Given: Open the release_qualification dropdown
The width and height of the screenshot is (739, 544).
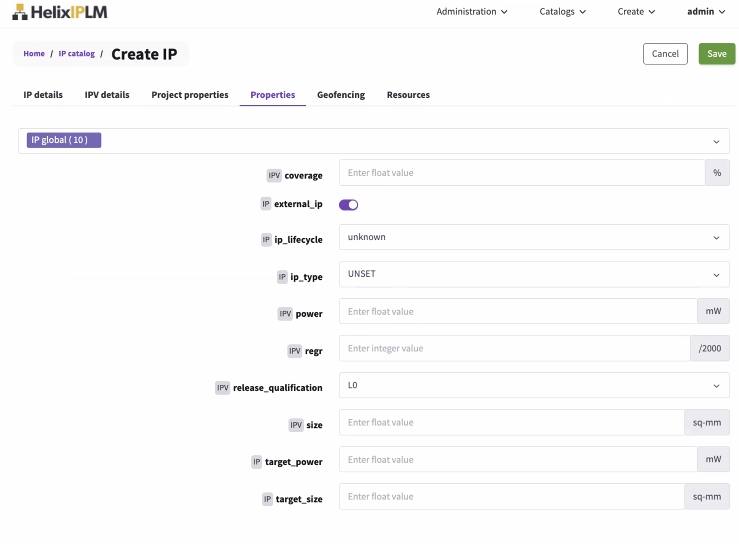Looking at the screenshot, I should (534, 386).
